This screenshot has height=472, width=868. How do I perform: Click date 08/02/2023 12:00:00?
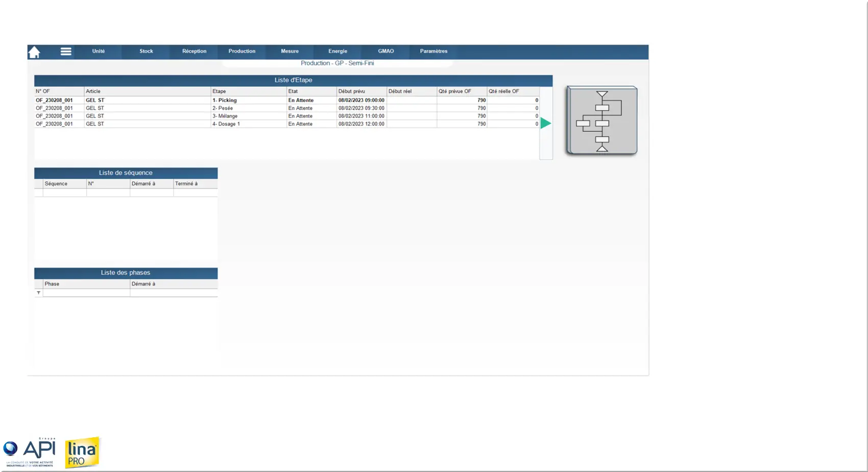[x=361, y=124]
